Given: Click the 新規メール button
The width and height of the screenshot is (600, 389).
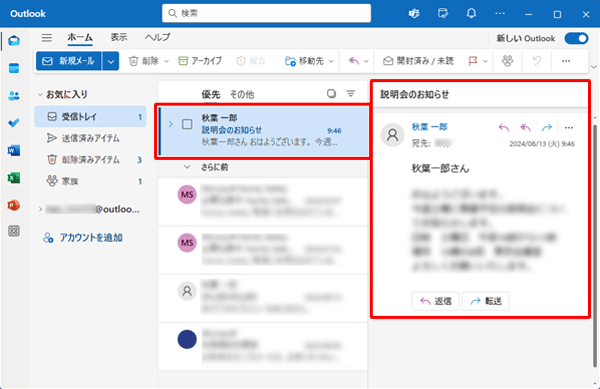Looking at the screenshot, I should point(69,61).
